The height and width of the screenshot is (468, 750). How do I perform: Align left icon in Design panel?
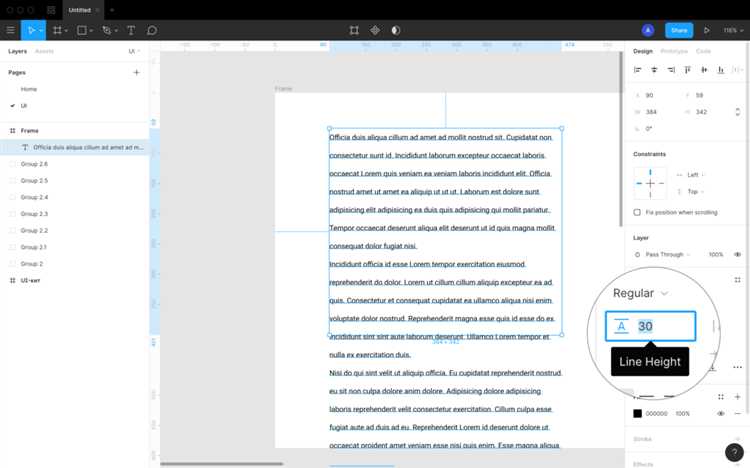(637, 70)
